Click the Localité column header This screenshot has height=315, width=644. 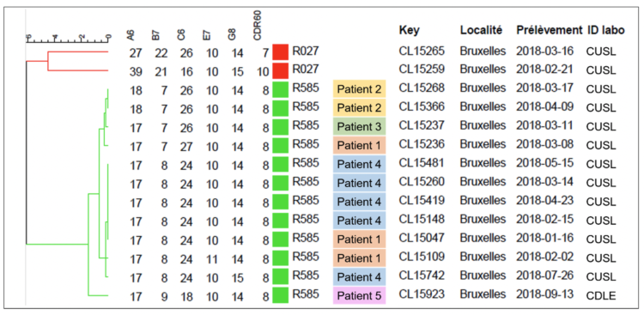pyautogui.click(x=482, y=30)
